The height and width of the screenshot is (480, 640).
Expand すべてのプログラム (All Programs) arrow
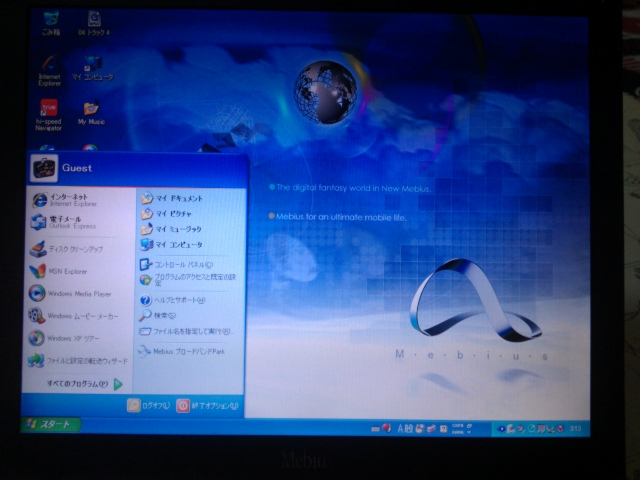coord(117,383)
